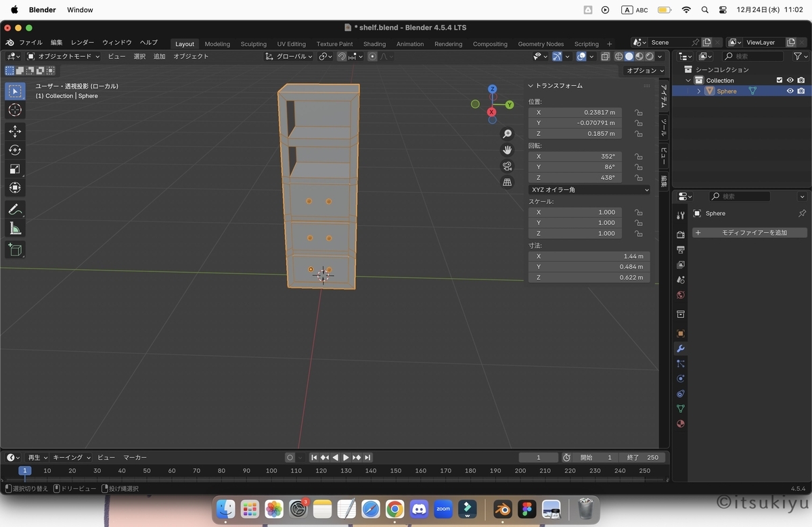
Task: Toggle X-ray display in viewport header
Action: point(605,57)
